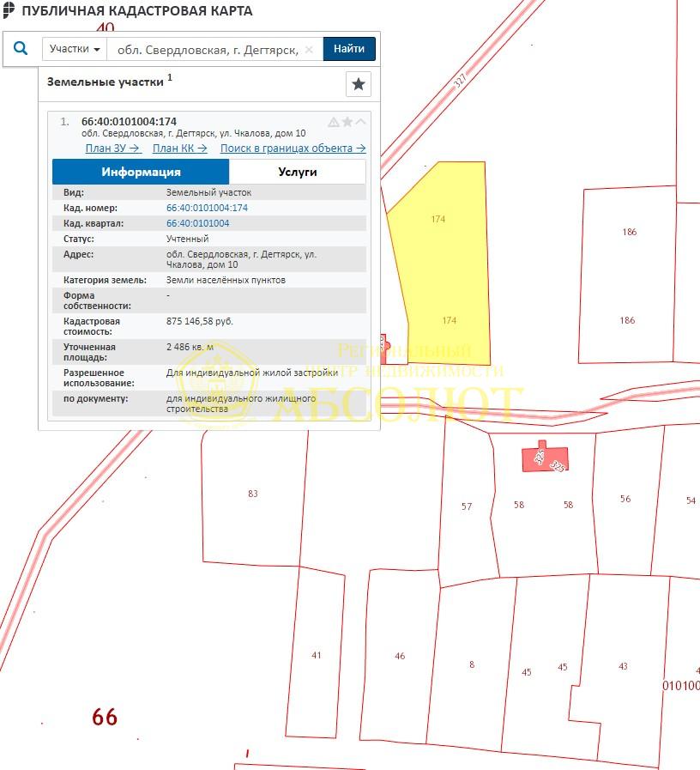Image resolution: width=700 pixels, height=770 pixels.
Task: Open the План ЗУ link
Action: [113, 149]
